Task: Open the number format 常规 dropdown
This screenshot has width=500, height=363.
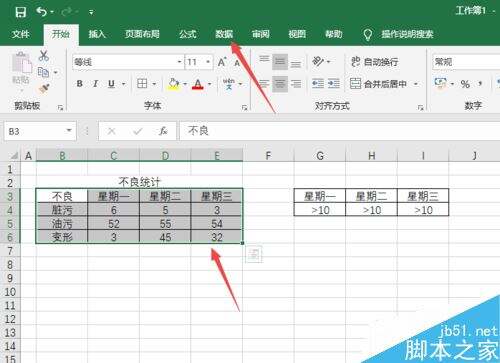Action: coord(466,62)
